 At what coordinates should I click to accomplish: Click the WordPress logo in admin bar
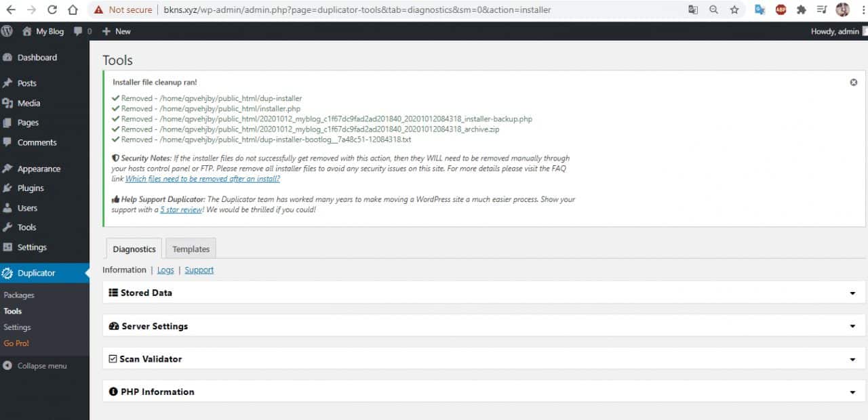pyautogui.click(x=7, y=31)
